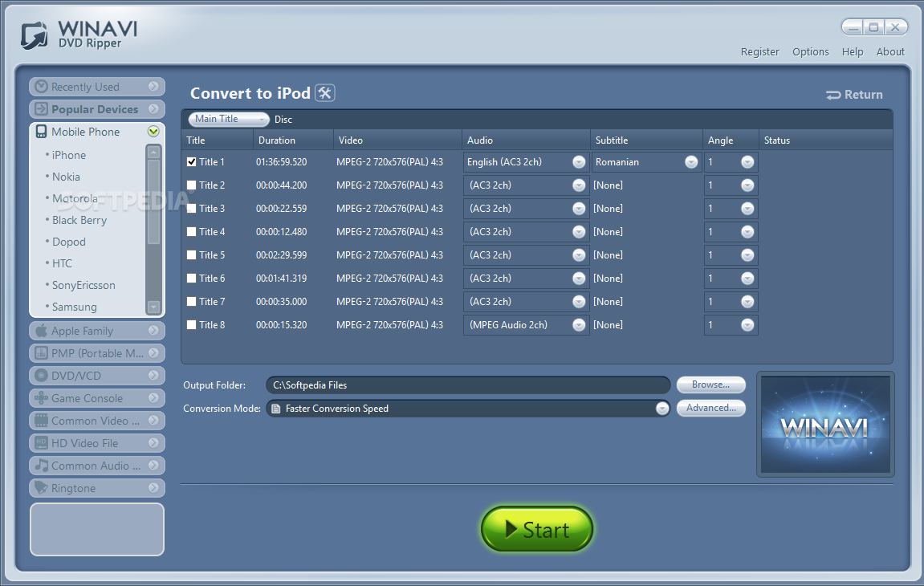This screenshot has width=924, height=586.
Task: Open Title 8 MPEG Audio dropdown
Action: click(579, 325)
